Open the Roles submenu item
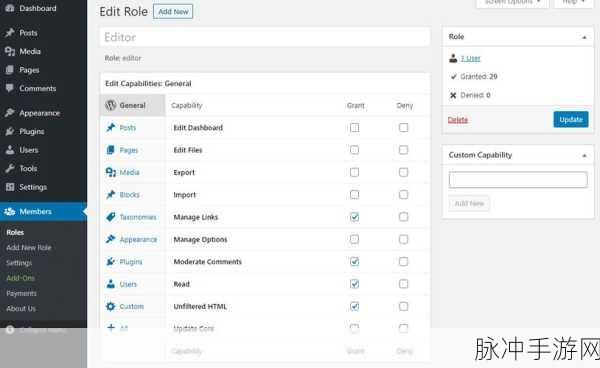Screen dimensions: 600x368 pos(15,232)
